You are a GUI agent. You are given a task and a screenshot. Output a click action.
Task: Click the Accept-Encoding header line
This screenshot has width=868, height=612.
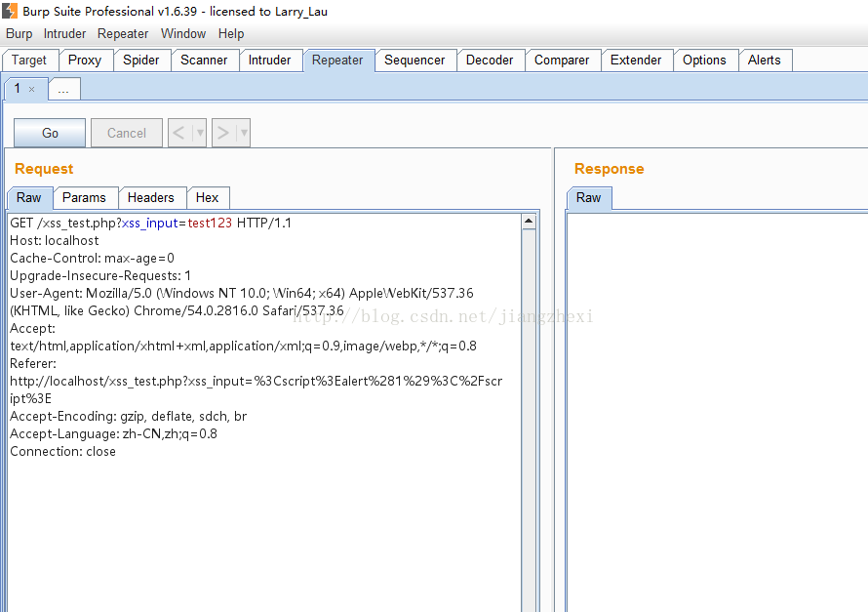pyautogui.click(x=129, y=417)
